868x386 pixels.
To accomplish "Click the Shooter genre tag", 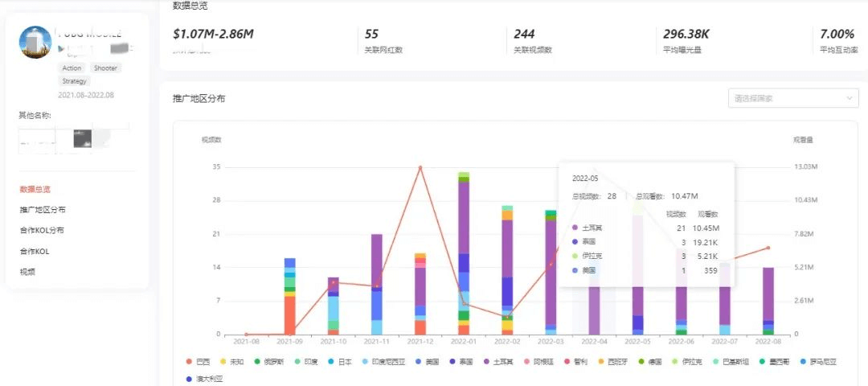I will coord(105,68).
